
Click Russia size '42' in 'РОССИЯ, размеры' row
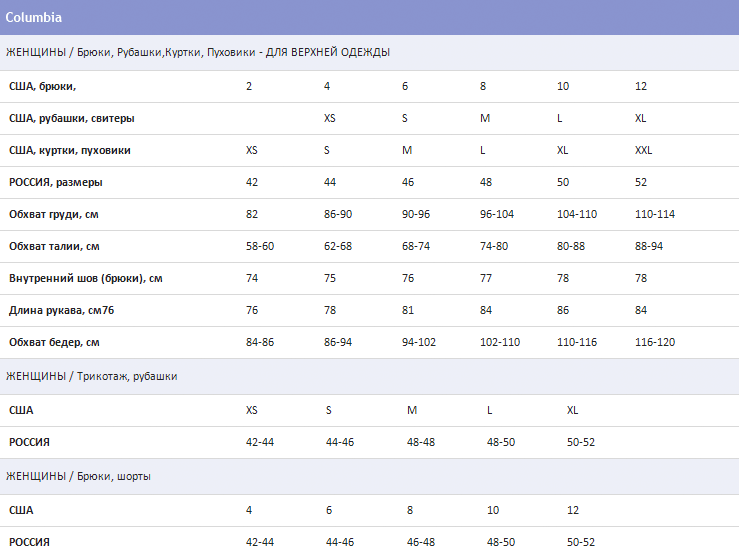coord(252,182)
